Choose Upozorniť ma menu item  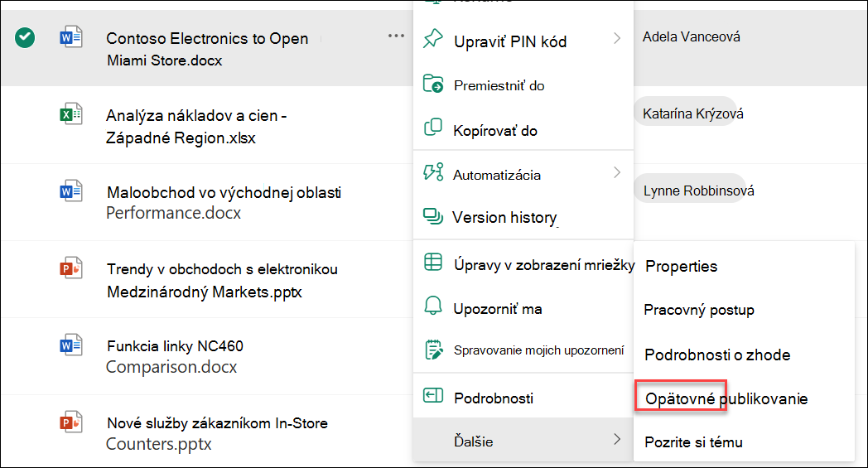coord(523,308)
